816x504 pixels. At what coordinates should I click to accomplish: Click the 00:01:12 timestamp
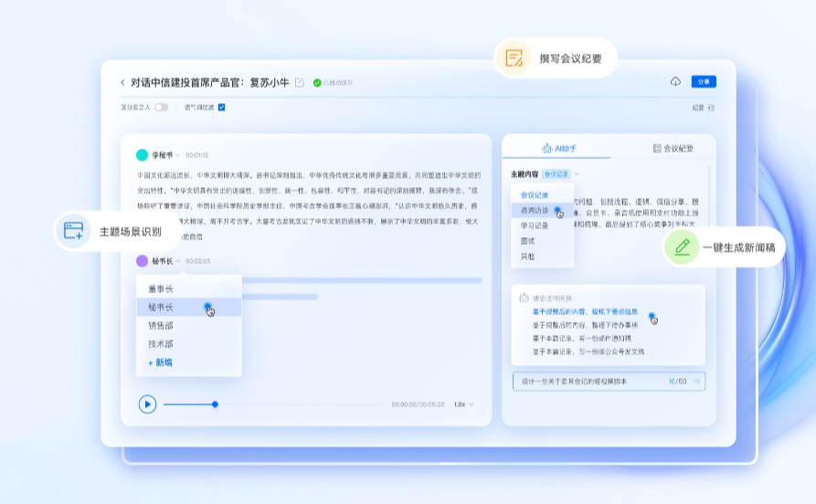point(196,155)
